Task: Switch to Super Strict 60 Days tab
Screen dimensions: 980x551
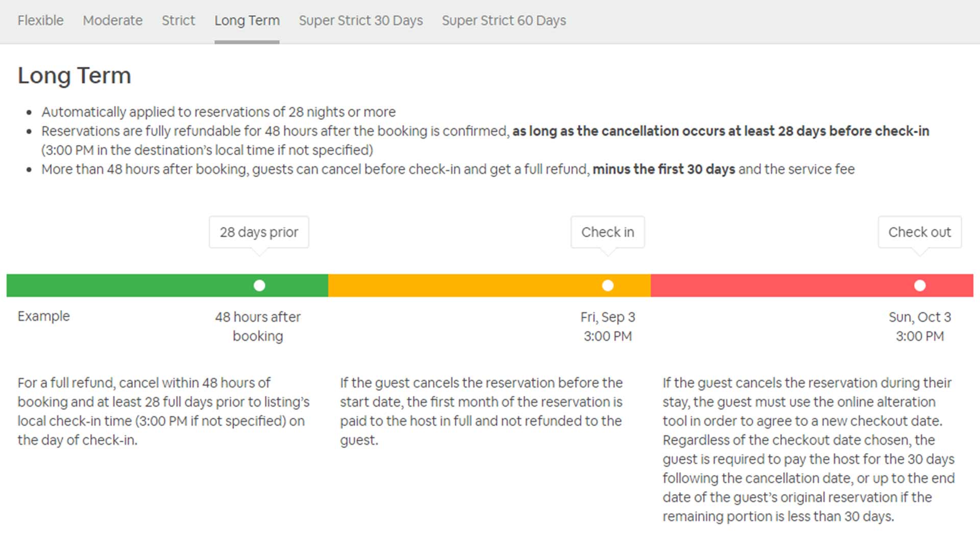Action: (503, 20)
